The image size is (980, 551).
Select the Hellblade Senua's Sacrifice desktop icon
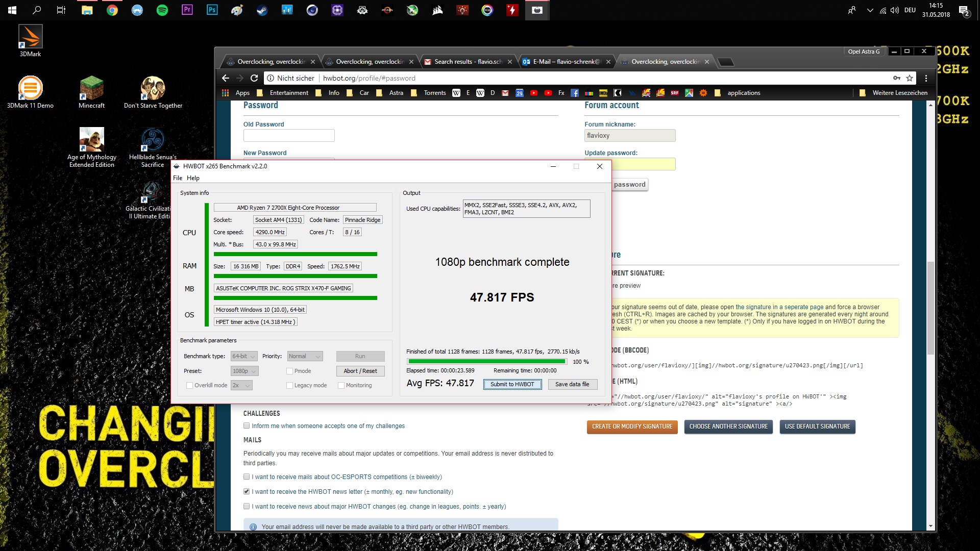(x=153, y=147)
